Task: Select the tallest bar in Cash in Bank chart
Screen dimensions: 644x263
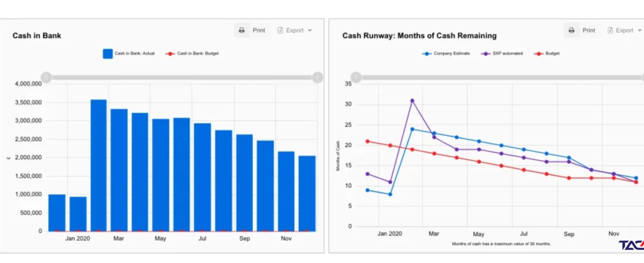Action: [x=99, y=165]
